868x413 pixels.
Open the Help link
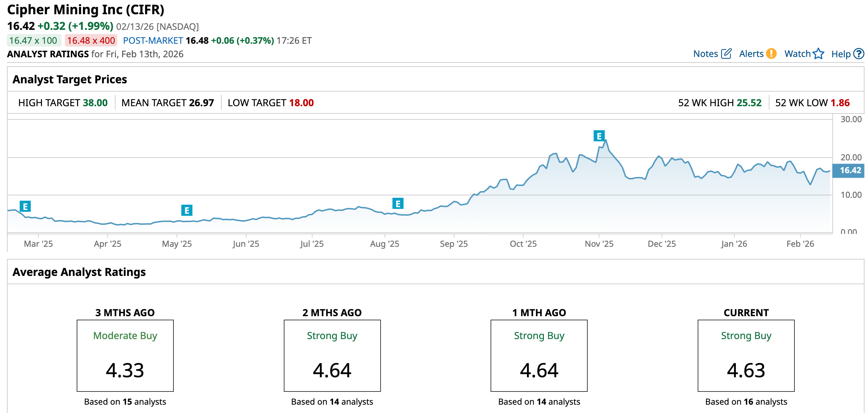841,54
